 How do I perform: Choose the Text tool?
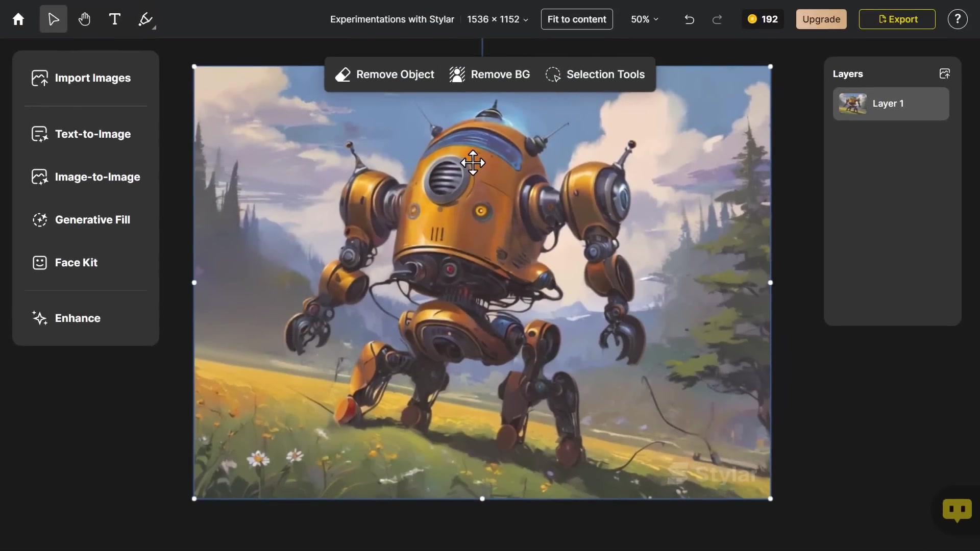(115, 19)
